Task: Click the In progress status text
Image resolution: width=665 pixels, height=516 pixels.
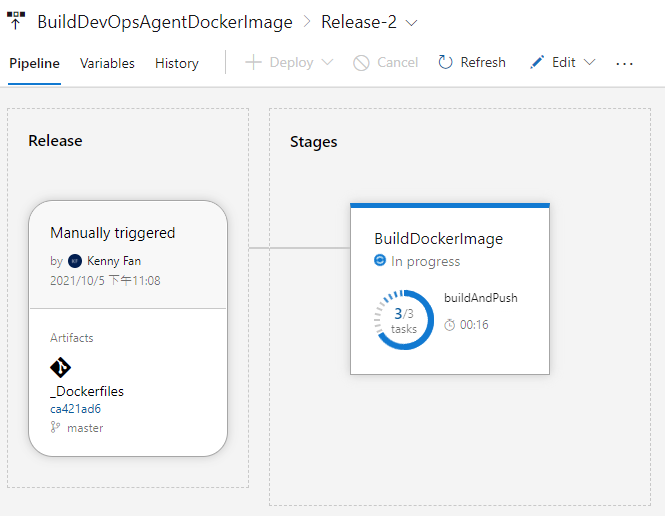Action: [x=425, y=262]
